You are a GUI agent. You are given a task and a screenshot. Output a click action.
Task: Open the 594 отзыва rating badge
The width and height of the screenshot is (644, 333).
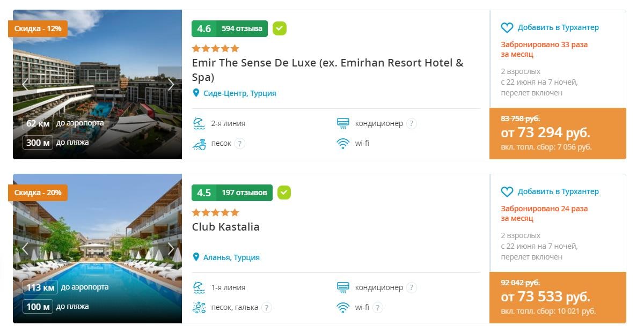click(230, 28)
